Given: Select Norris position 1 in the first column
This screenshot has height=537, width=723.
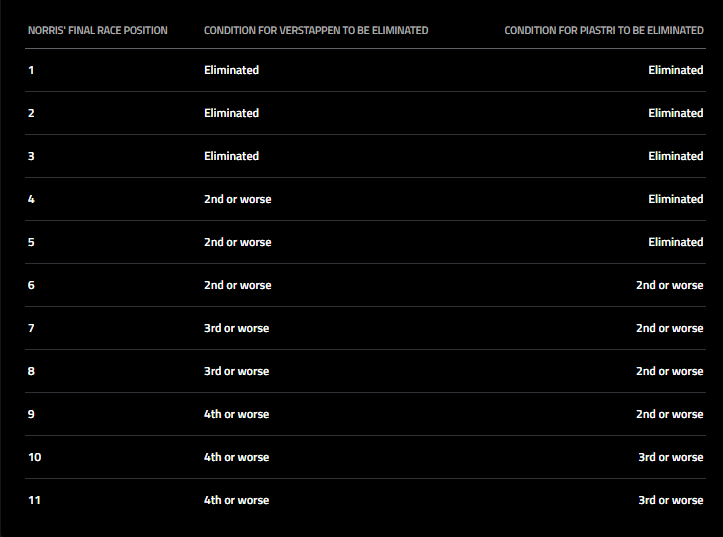Looking at the screenshot, I should (x=31, y=70).
